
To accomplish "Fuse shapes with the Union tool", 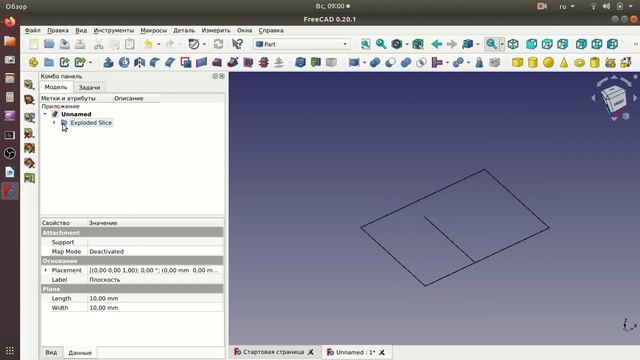I will click(406, 62).
